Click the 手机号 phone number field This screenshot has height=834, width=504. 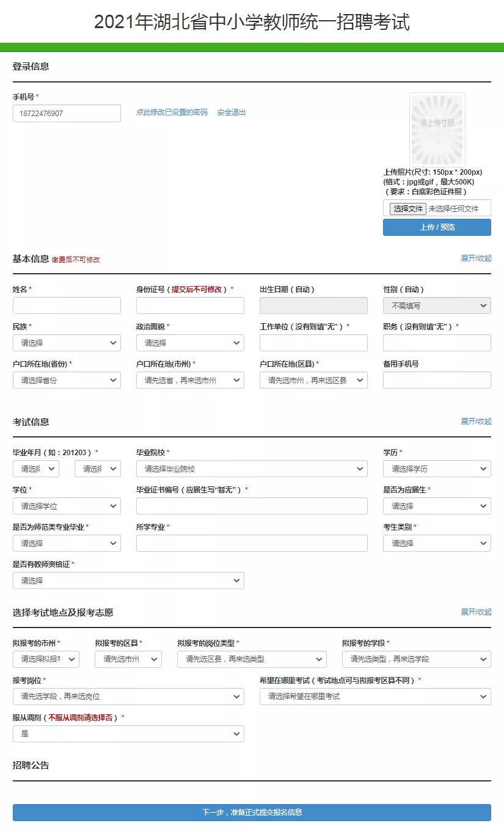67,113
